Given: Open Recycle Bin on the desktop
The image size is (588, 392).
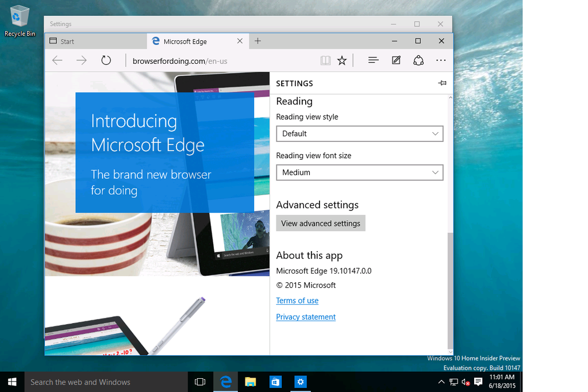Looking at the screenshot, I should (20, 21).
